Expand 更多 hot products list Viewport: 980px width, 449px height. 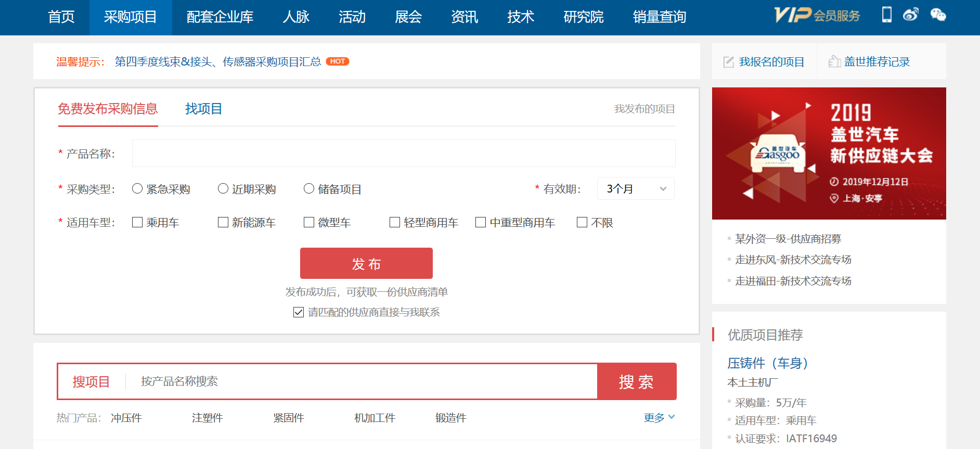pyautogui.click(x=659, y=417)
